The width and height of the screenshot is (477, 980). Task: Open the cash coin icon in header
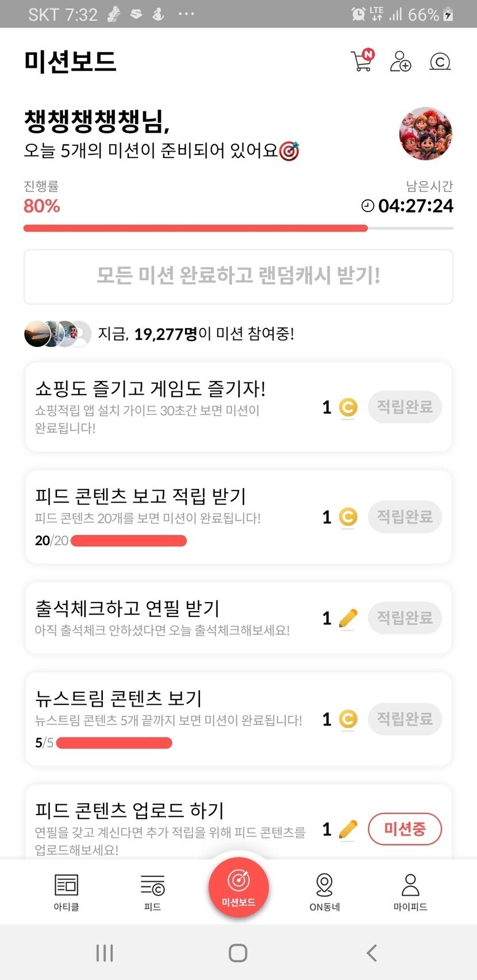(x=440, y=61)
